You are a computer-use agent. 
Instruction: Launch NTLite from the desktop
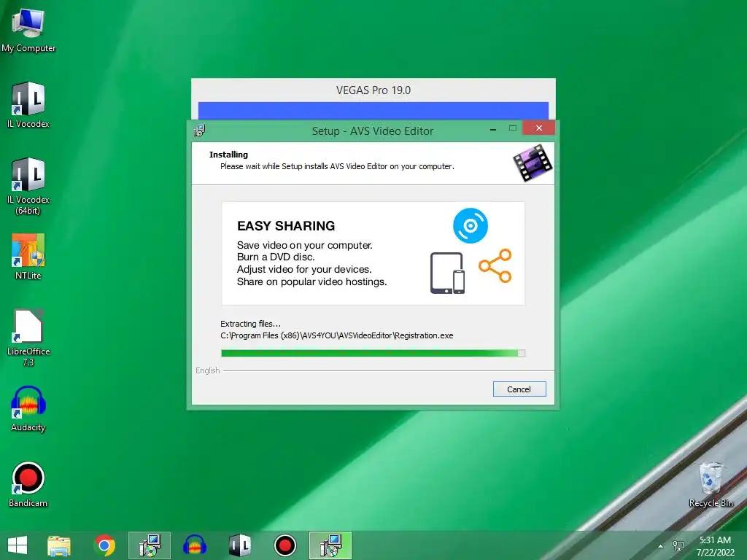28,257
